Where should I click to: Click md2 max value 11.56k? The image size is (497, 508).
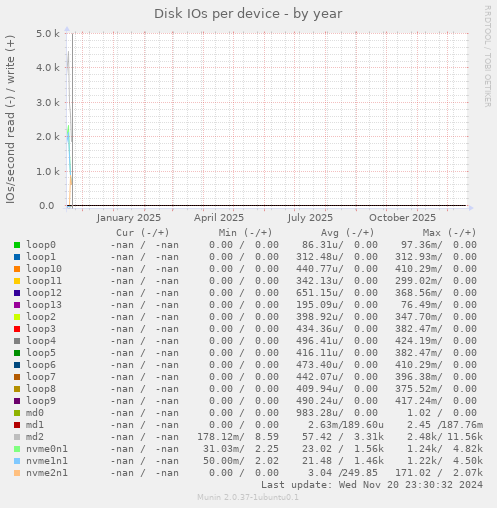(465, 437)
